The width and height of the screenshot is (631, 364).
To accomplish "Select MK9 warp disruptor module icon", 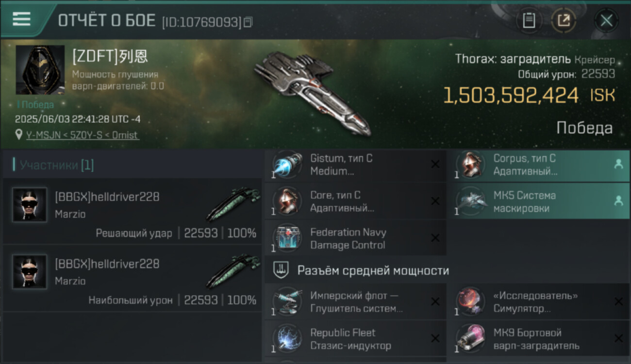I will point(470,339).
